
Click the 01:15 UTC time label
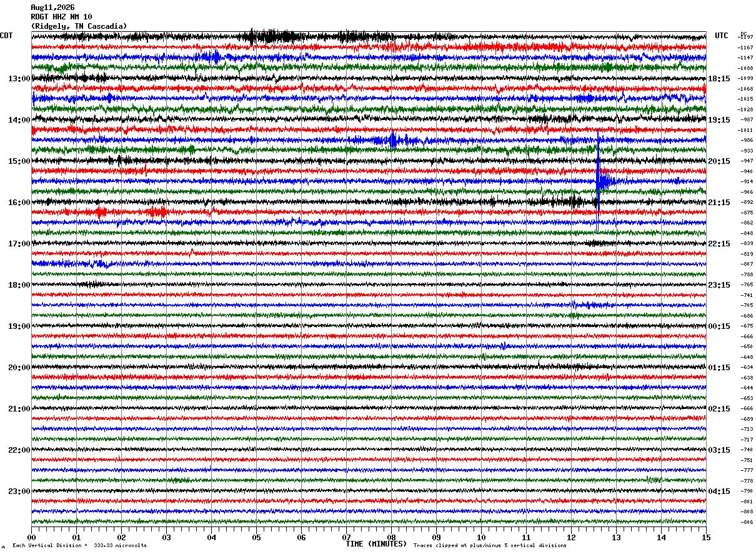(719, 368)
